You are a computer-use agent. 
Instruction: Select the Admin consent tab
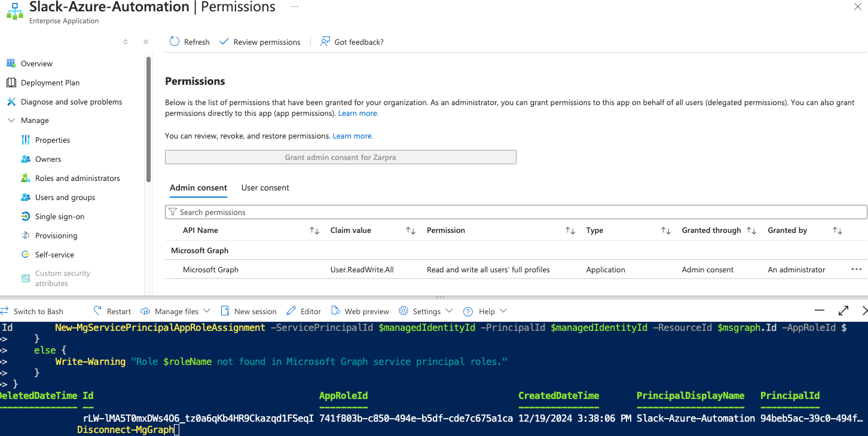(198, 188)
